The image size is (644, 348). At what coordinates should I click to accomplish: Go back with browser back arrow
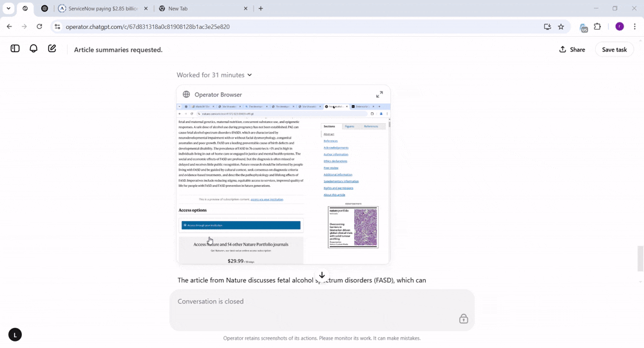(10, 26)
